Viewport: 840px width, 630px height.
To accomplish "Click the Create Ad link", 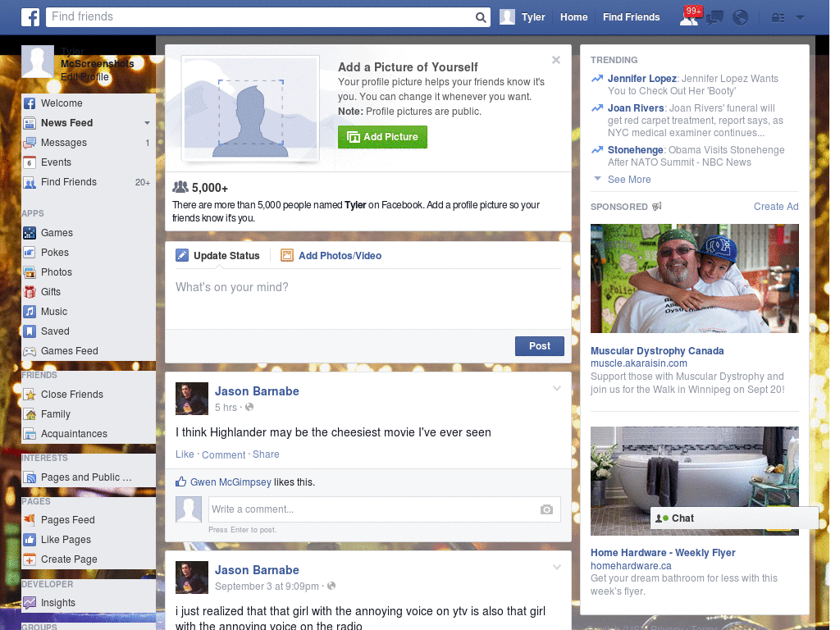I will (776, 207).
